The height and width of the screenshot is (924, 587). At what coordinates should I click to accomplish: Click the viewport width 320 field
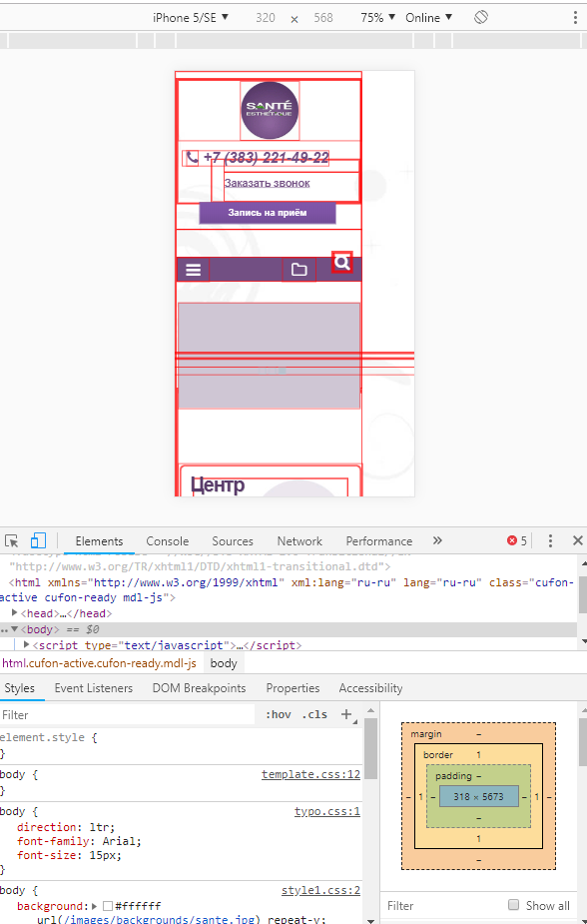(266, 18)
